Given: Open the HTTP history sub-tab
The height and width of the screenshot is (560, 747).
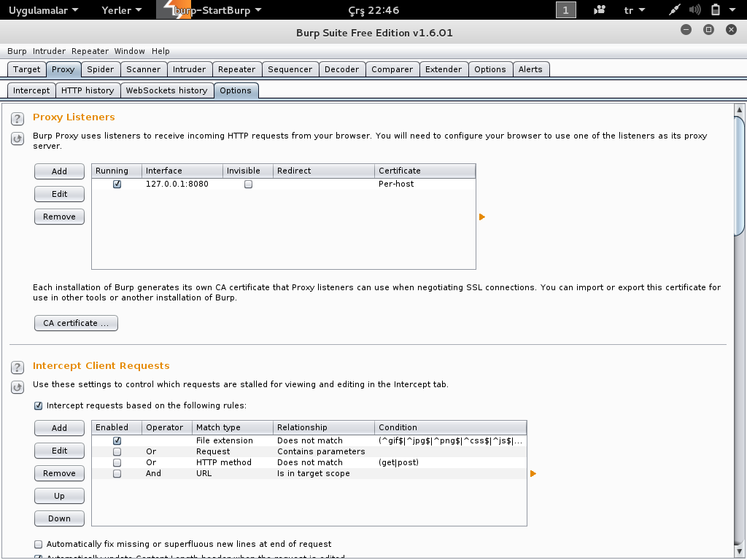Looking at the screenshot, I should [88, 90].
